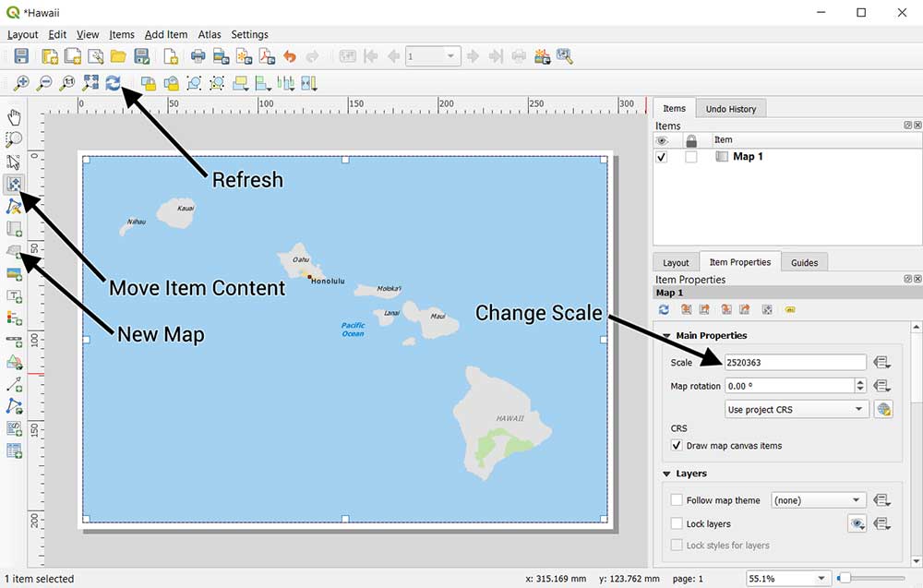923x588 pixels.
Task: Enable Lock layers checkbox
Action: (x=677, y=523)
